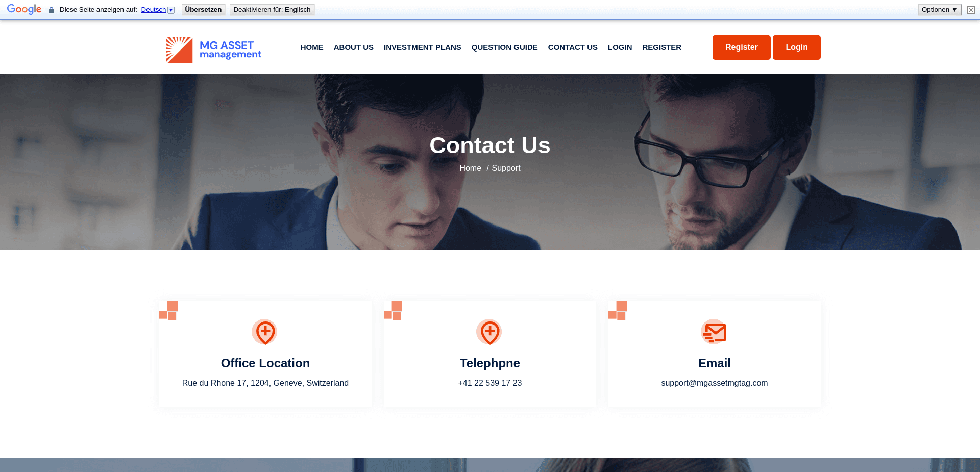Follow the Home breadcrumb link
Viewport: 980px width, 472px height.
(x=470, y=168)
